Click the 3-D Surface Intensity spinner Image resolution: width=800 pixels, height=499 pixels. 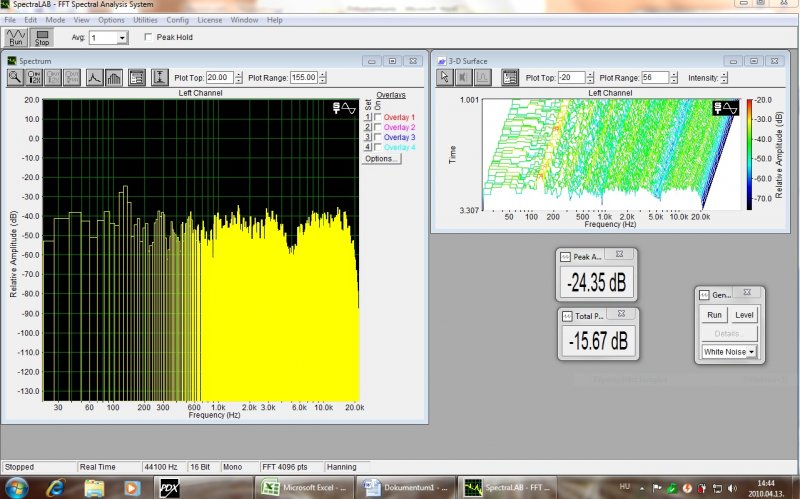(724, 77)
